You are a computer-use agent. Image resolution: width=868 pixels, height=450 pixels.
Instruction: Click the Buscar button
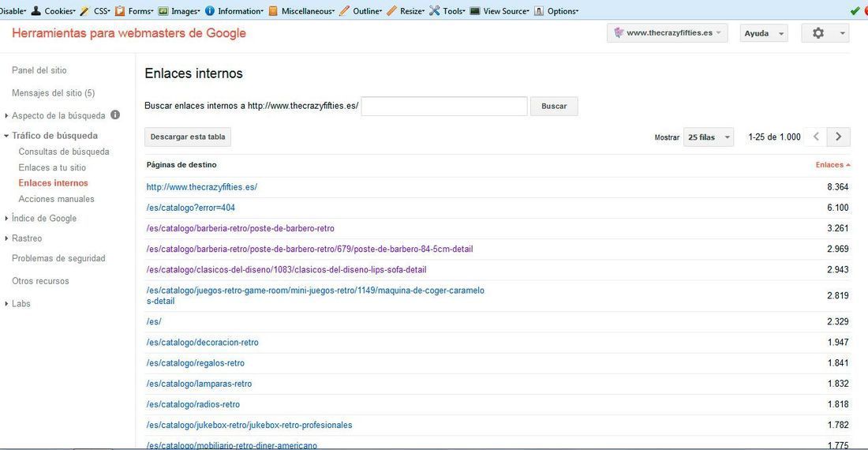click(554, 106)
